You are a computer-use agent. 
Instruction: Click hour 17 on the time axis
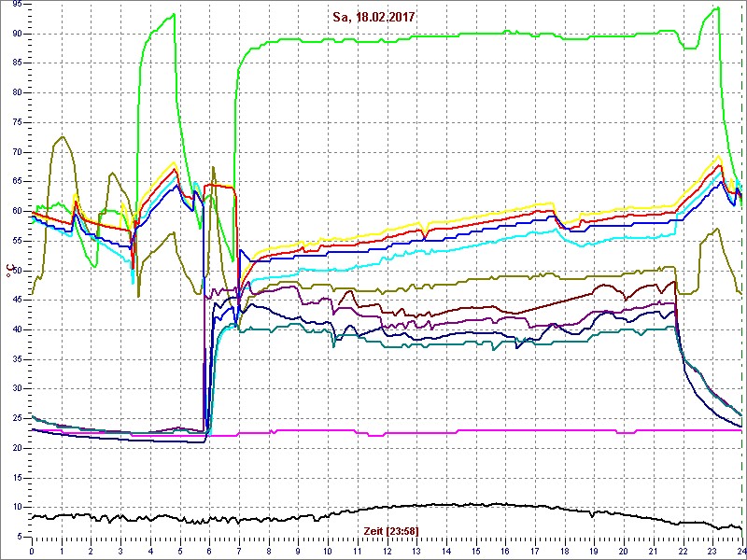coord(534,551)
